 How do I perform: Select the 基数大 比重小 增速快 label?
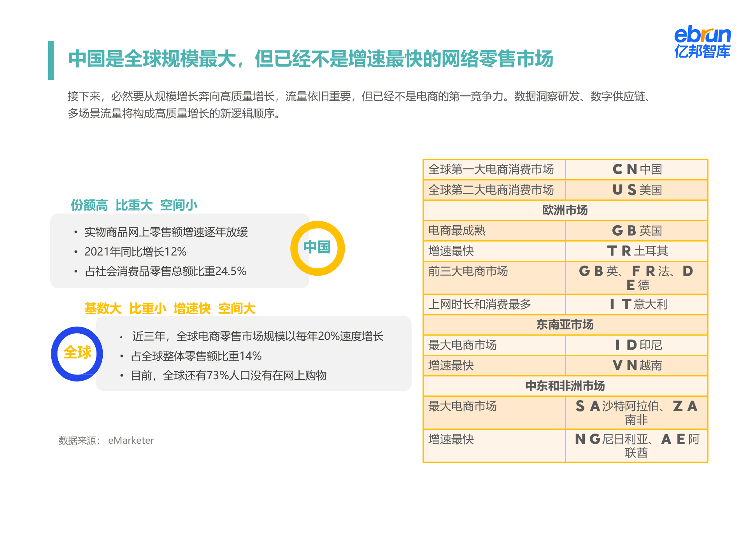170,308
